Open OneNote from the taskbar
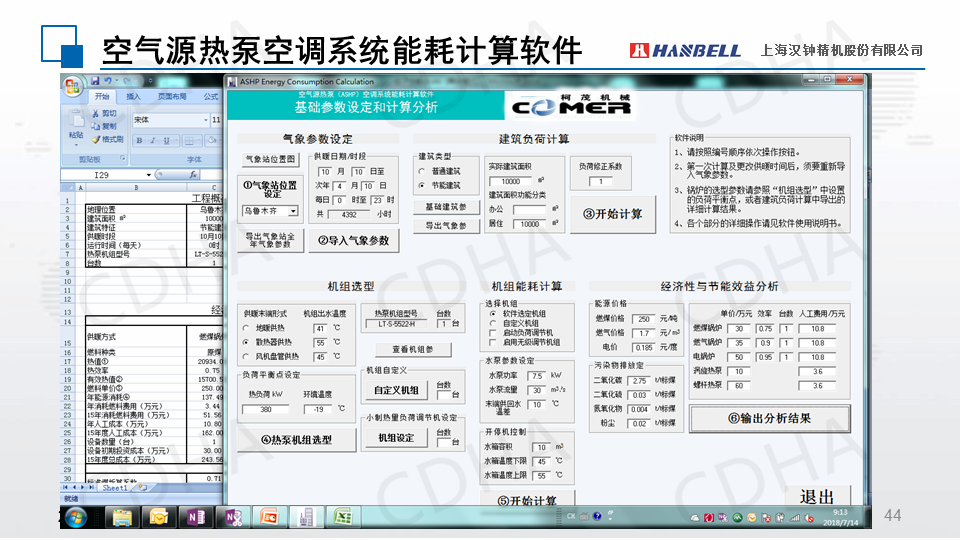960x540 pixels. [x=195, y=517]
